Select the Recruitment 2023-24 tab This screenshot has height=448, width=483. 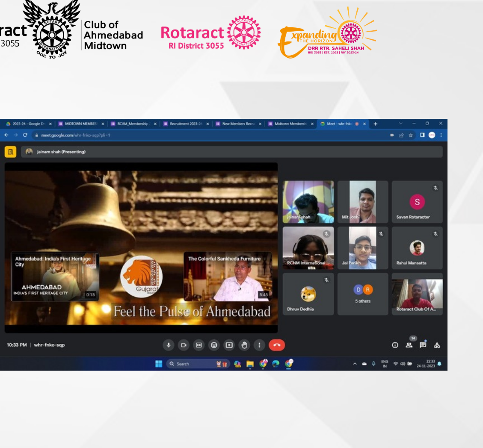(x=186, y=124)
